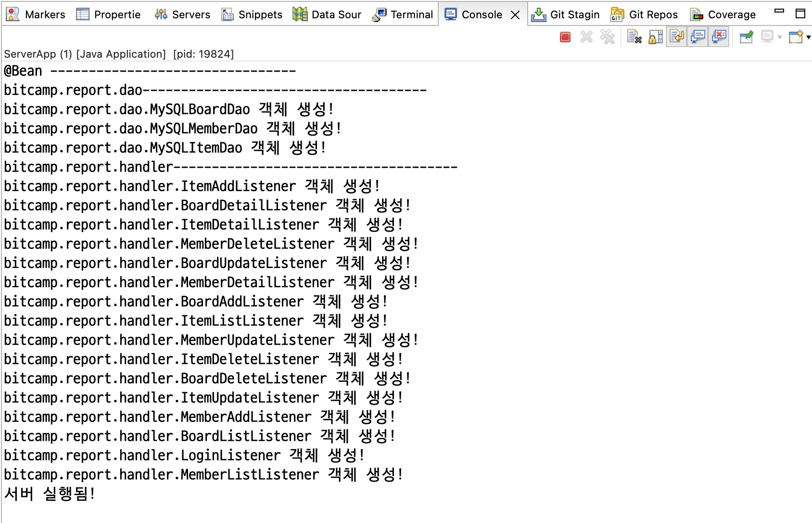
Task: Expand the Open Console dropdown arrow
Action: click(809, 37)
